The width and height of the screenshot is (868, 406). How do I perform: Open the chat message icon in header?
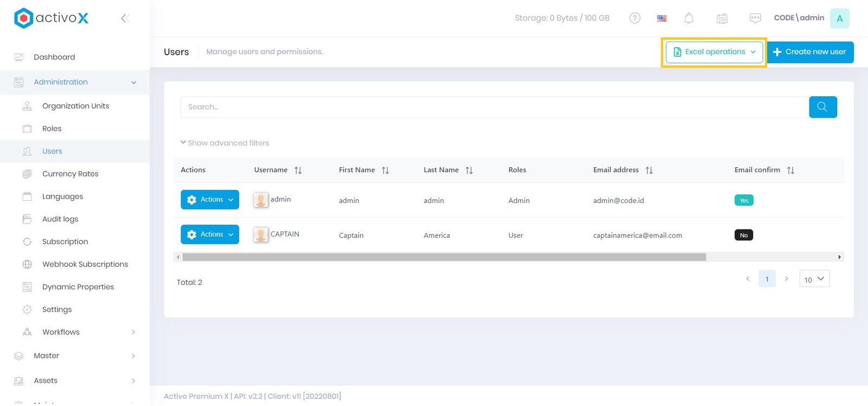click(755, 18)
